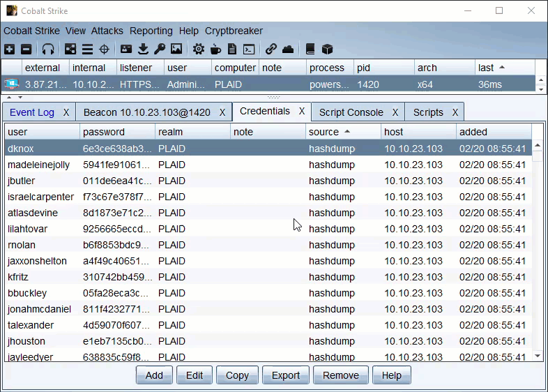The height and width of the screenshot is (392, 548).
Task: Sort credentials by realm column header
Action: (193, 132)
